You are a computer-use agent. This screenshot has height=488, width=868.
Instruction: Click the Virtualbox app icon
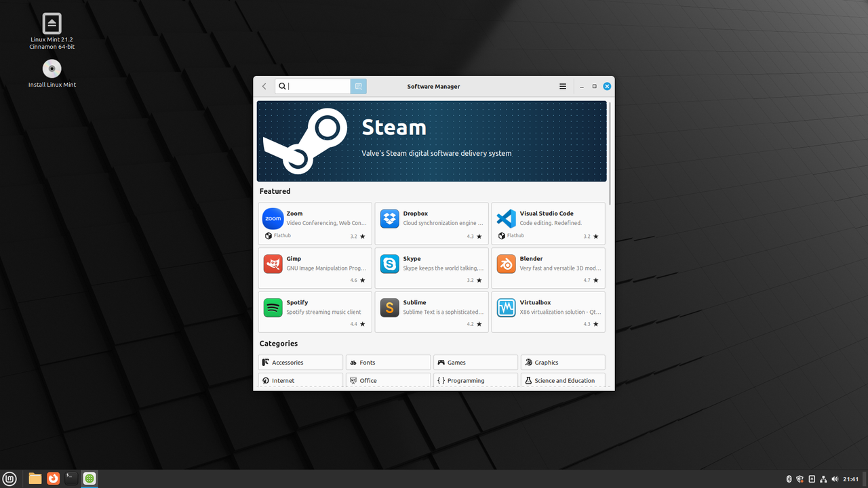click(506, 308)
